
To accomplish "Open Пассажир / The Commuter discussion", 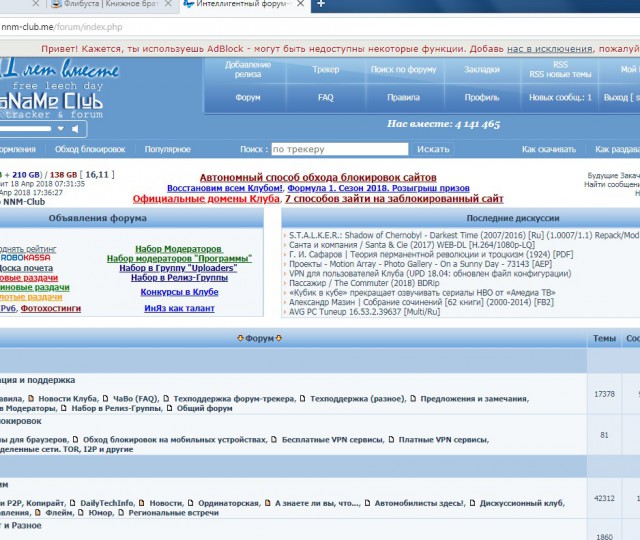I will coord(364,283).
